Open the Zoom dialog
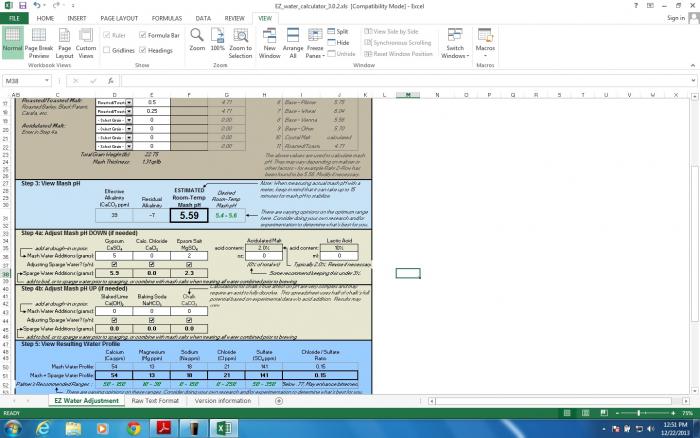The image size is (700, 438). click(x=197, y=39)
